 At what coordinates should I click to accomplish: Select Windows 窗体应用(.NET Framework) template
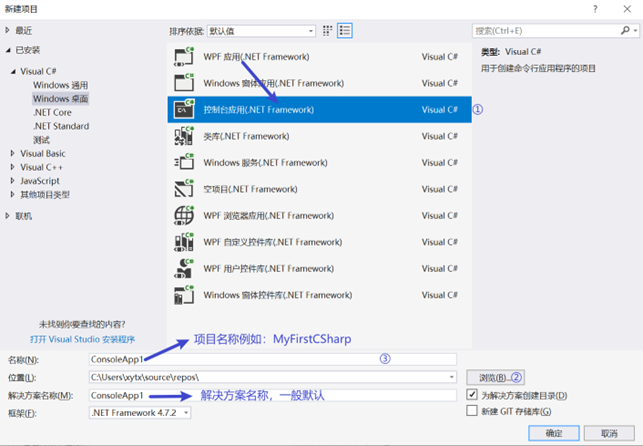[x=319, y=83]
